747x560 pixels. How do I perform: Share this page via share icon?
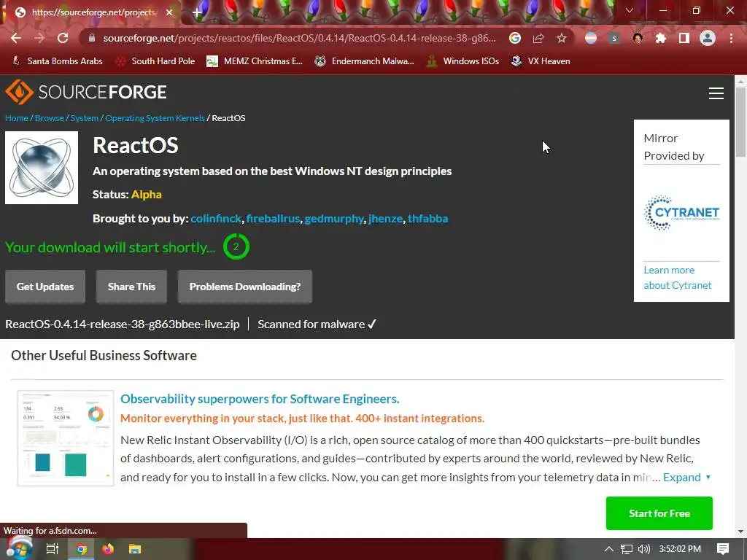538,38
